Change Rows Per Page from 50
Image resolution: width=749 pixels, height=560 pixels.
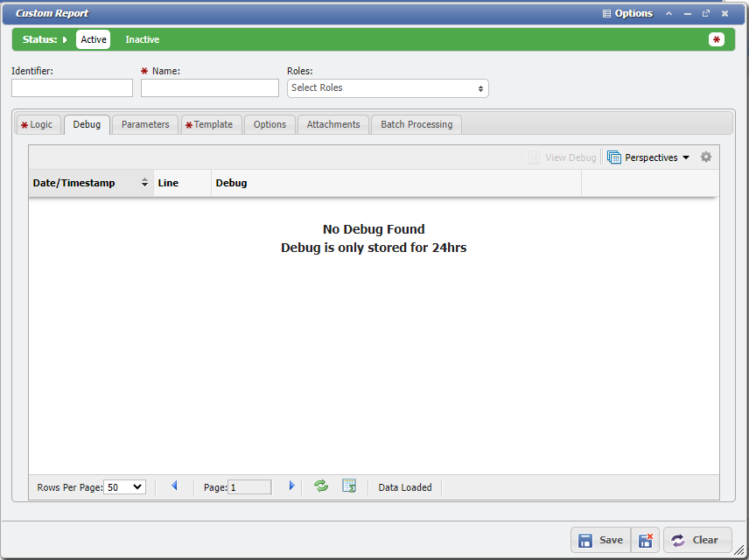[124, 486]
